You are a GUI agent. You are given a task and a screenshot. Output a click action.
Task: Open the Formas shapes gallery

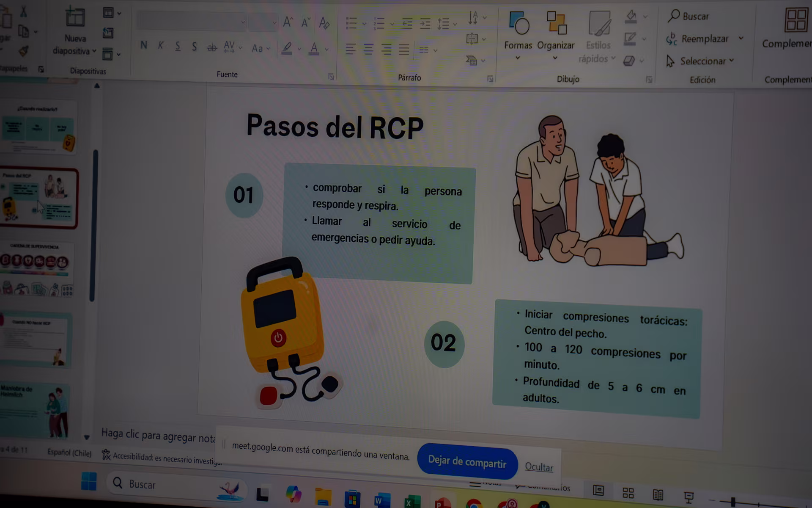518,36
